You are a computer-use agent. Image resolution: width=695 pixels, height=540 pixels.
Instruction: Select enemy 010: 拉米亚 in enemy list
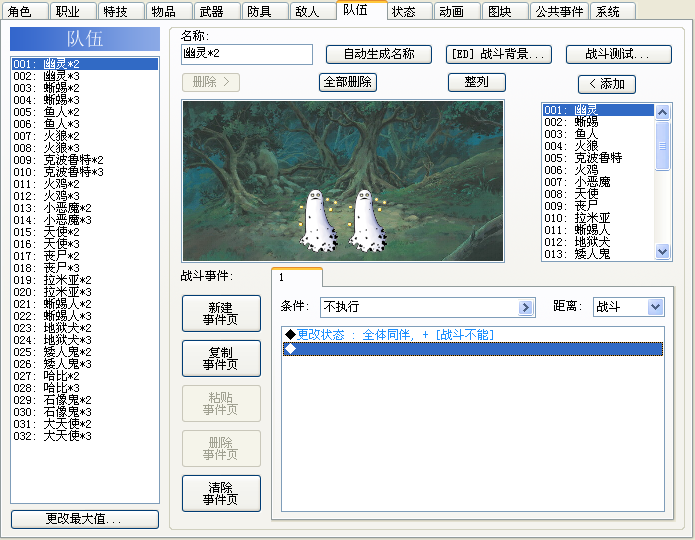point(598,218)
